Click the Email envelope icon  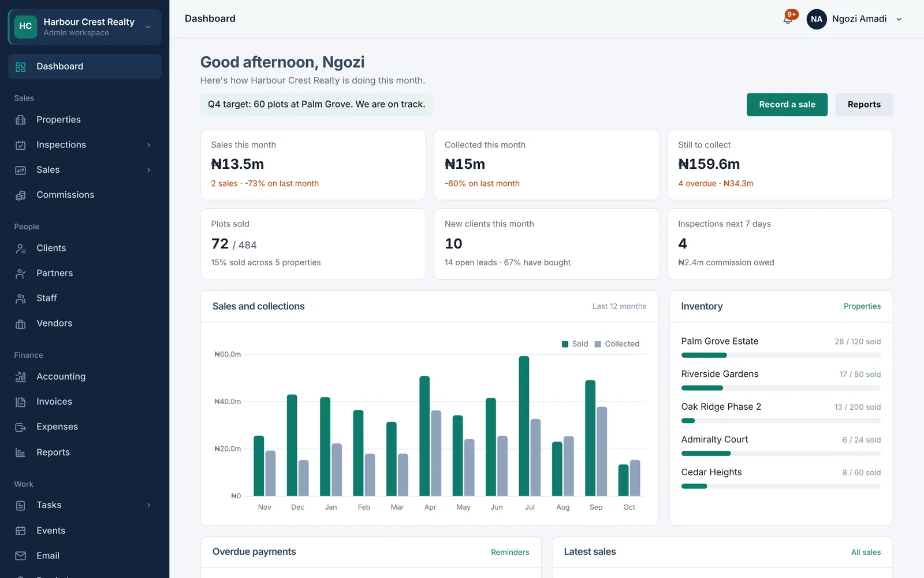pos(21,555)
